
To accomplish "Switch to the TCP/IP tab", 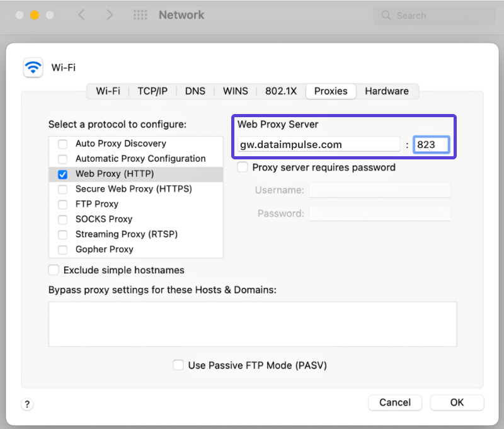I will pyautogui.click(x=152, y=91).
